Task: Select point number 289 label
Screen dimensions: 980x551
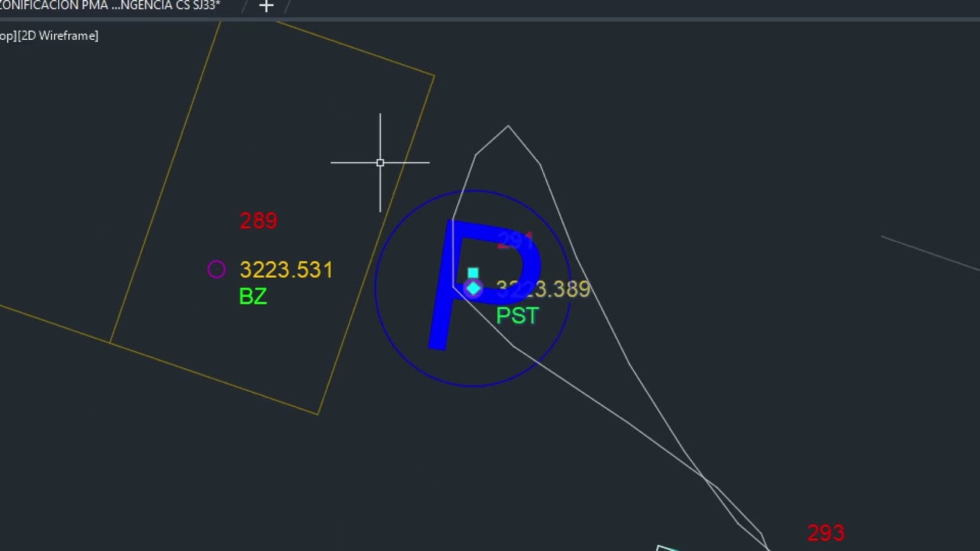Action: [x=258, y=221]
